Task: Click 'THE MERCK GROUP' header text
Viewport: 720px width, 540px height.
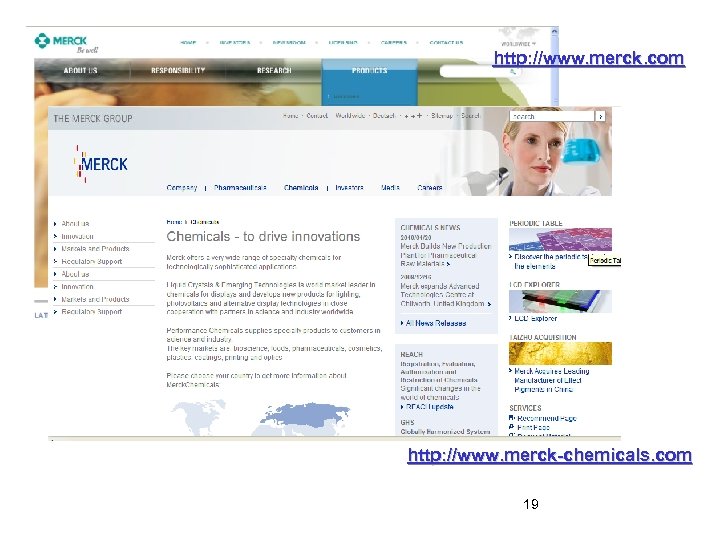Action: pos(93,118)
